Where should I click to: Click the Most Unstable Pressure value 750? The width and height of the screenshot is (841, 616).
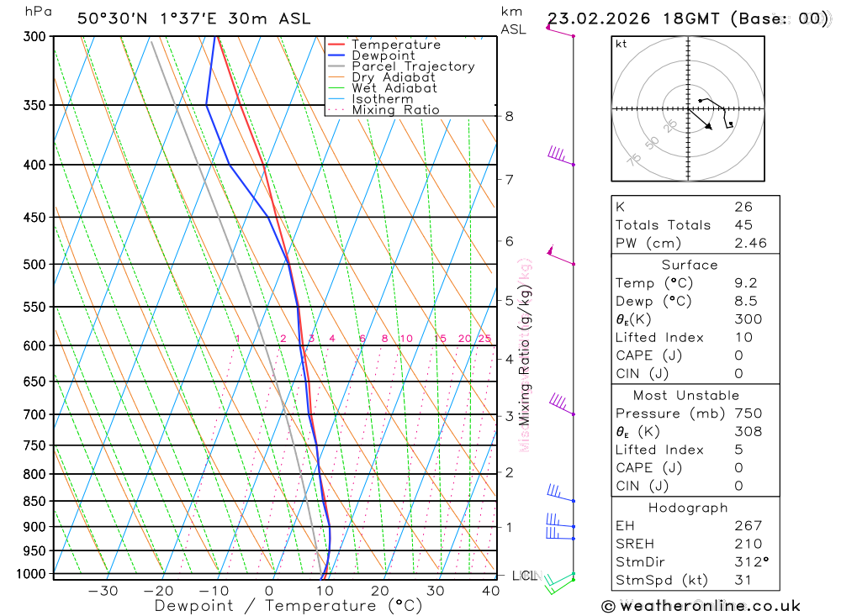pos(748,413)
